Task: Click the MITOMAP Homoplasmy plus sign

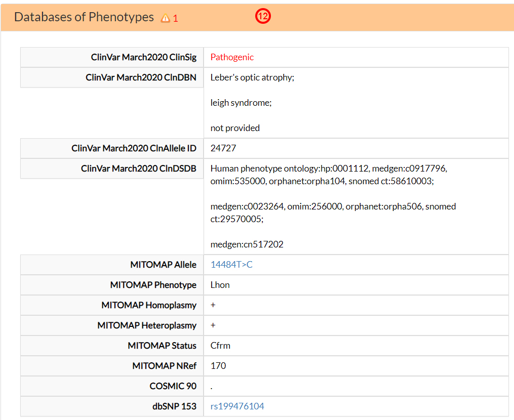Action: pyautogui.click(x=213, y=305)
